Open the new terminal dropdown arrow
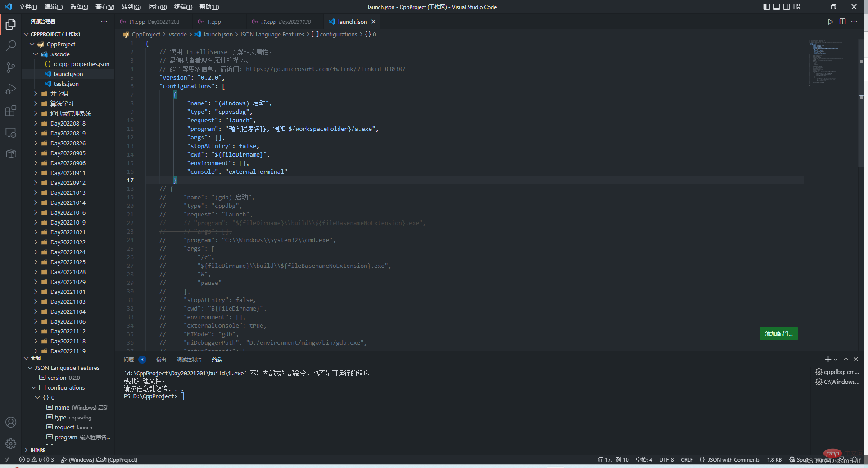Screen dimensions: 868x468 click(836, 360)
